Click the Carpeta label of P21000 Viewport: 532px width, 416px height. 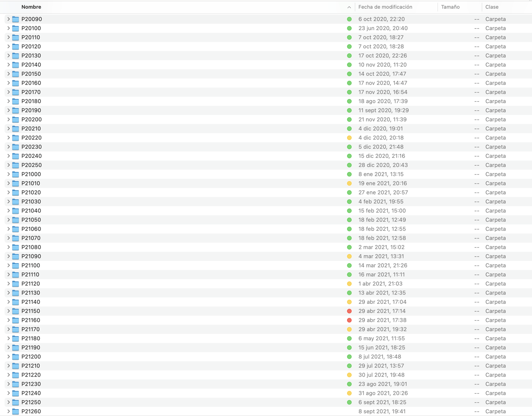pyautogui.click(x=495, y=174)
